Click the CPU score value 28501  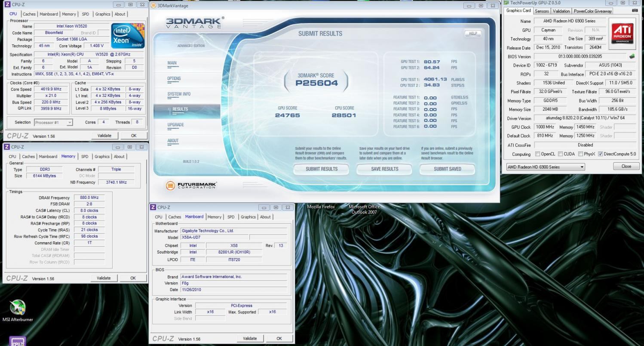tap(343, 115)
